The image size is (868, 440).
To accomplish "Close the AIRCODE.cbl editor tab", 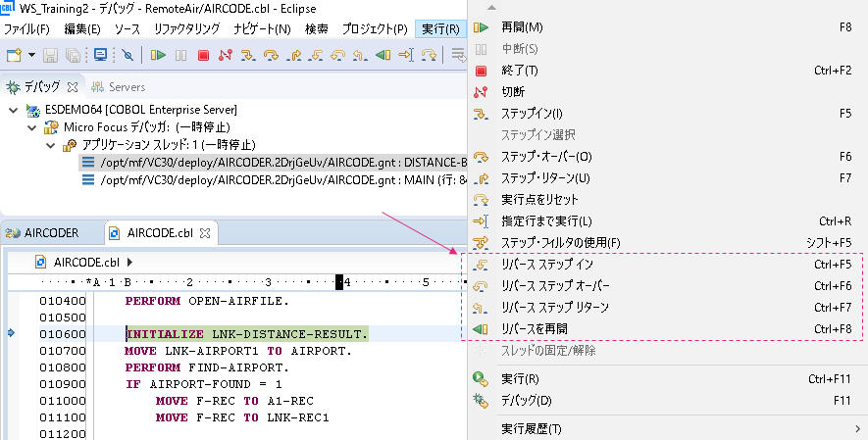I will click(205, 233).
